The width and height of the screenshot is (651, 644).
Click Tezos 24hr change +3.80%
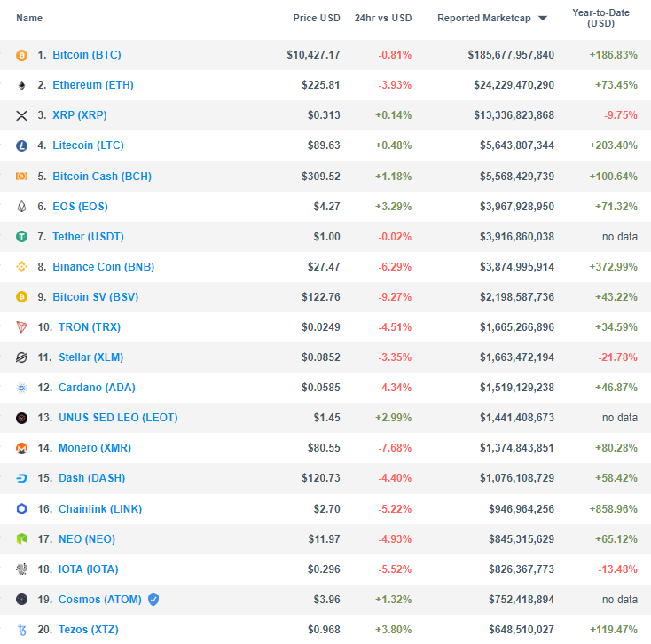coord(394,630)
